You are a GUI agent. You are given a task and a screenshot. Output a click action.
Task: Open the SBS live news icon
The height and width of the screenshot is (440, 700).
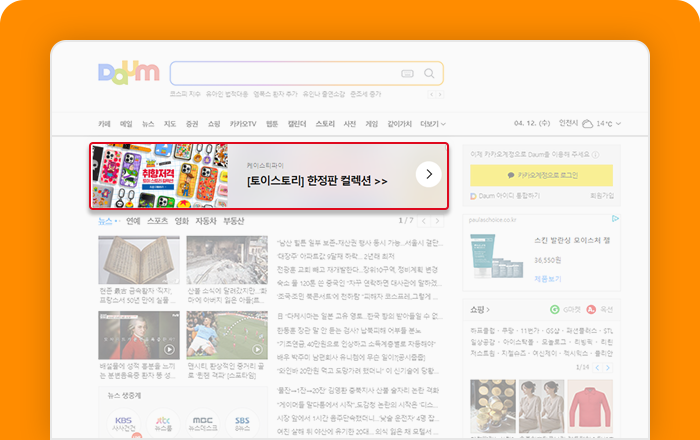click(x=242, y=424)
